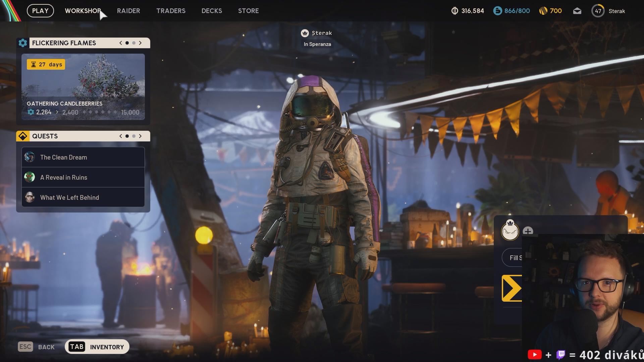The image size is (644, 362).
Task: Click the coins currency icon
Action: [454, 11]
